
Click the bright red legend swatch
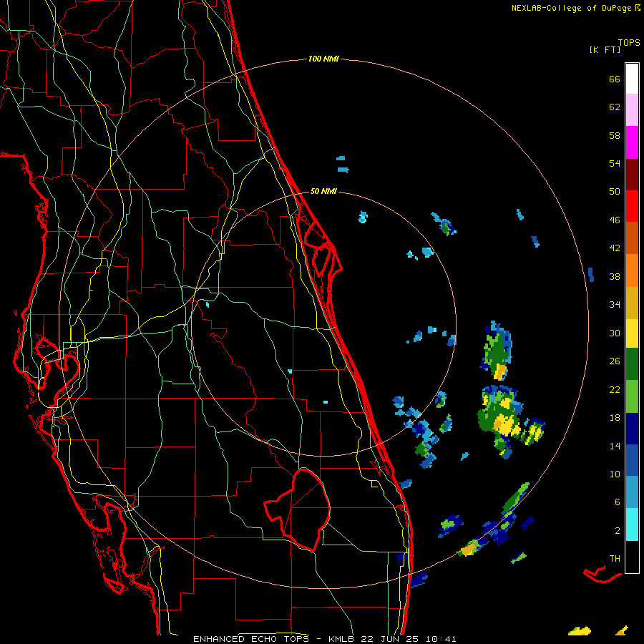tap(632, 207)
